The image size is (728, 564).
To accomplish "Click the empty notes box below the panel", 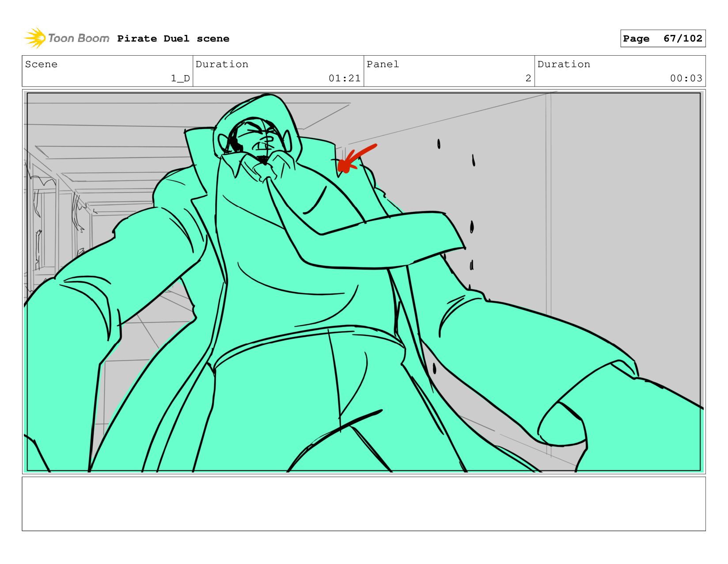I will (364, 503).
